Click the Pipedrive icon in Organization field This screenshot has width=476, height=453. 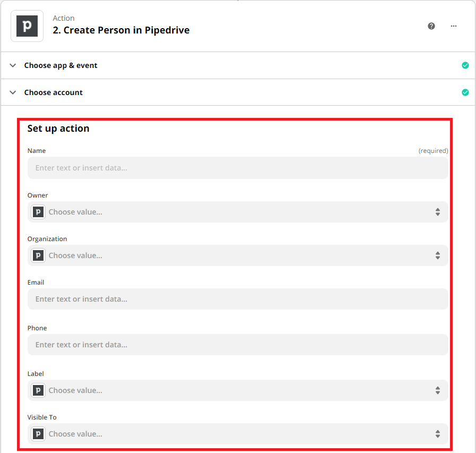(x=38, y=255)
